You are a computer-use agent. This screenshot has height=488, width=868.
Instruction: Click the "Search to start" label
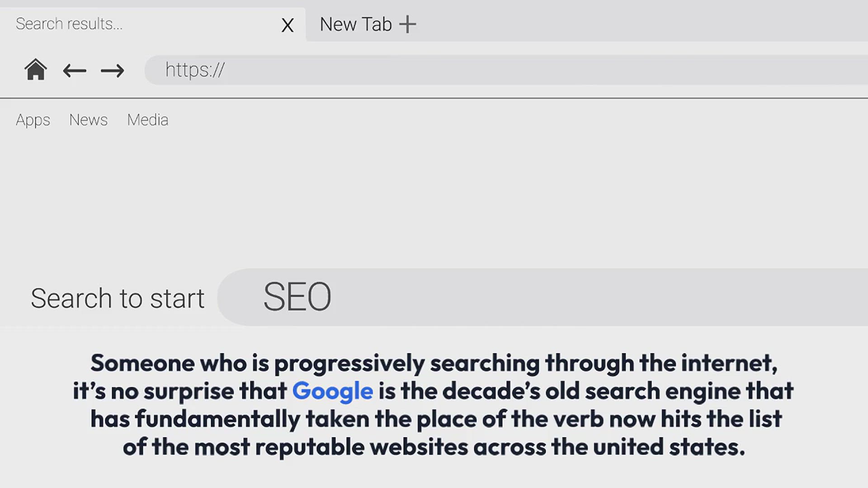(118, 298)
